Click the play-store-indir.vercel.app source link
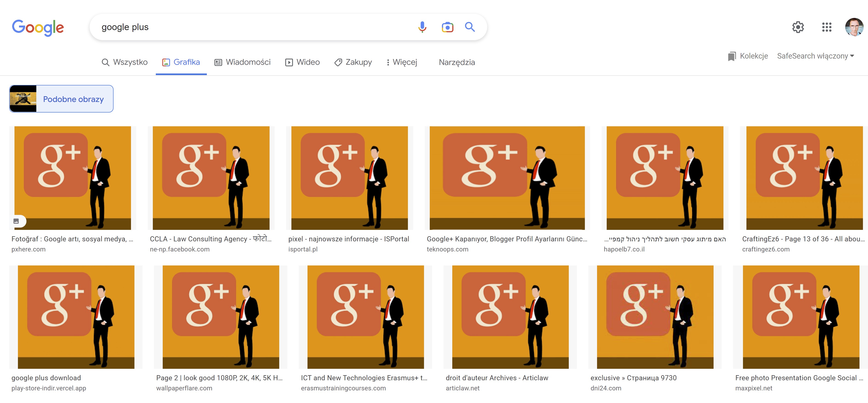The height and width of the screenshot is (403, 868). click(49, 389)
